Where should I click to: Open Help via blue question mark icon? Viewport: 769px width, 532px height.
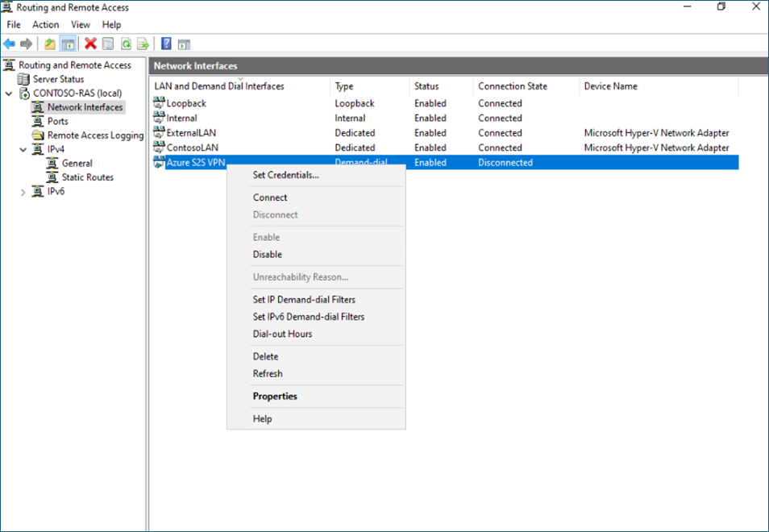(166, 44)
